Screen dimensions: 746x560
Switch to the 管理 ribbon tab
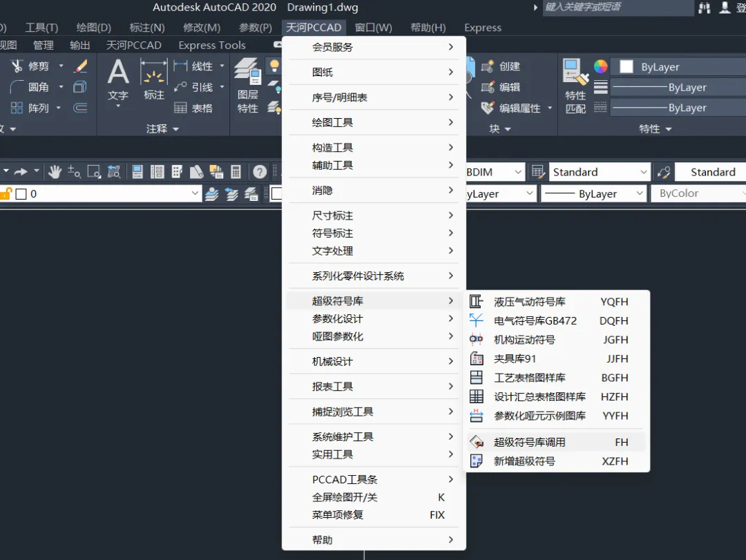(44, 45)
